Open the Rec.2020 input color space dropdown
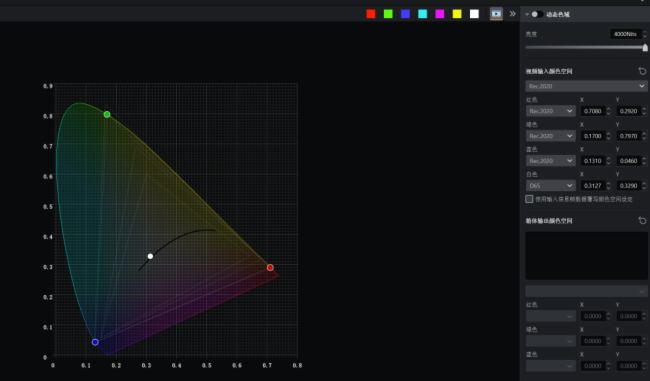 [x=586, y=86]
